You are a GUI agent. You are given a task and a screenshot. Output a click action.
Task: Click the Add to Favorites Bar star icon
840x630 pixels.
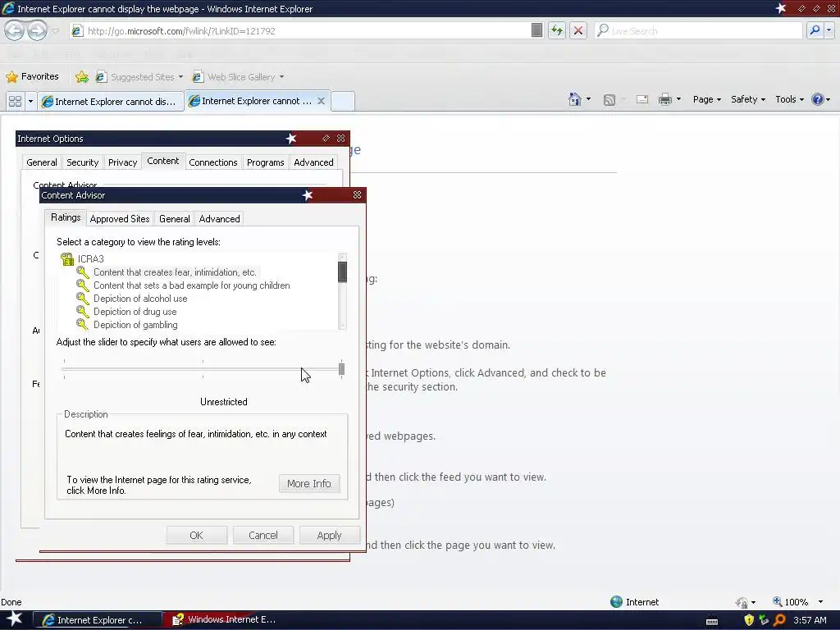81,76
